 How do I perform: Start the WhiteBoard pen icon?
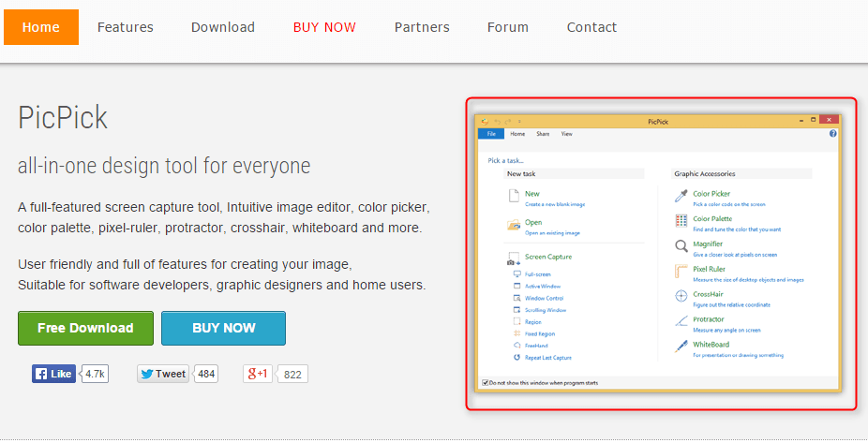tap(681, 347)
